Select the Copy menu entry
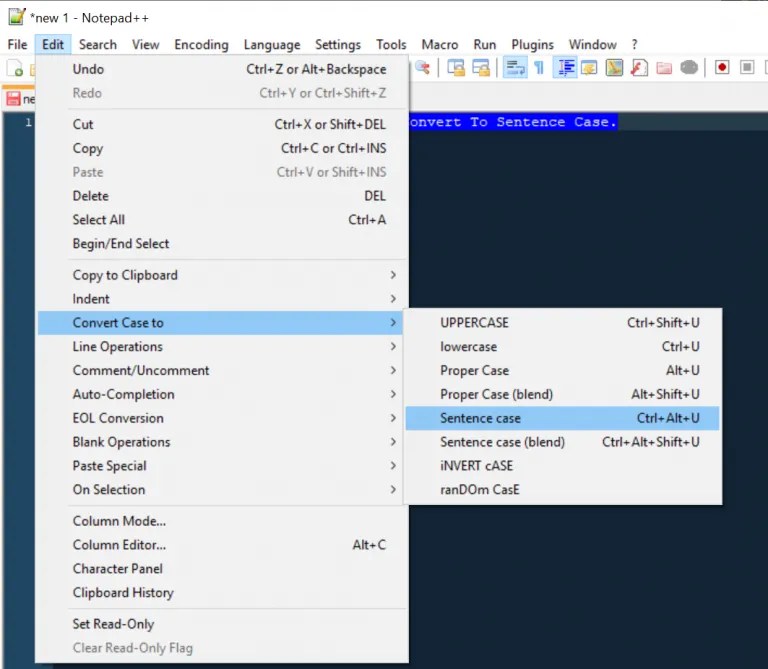 (x=222, y=148)
